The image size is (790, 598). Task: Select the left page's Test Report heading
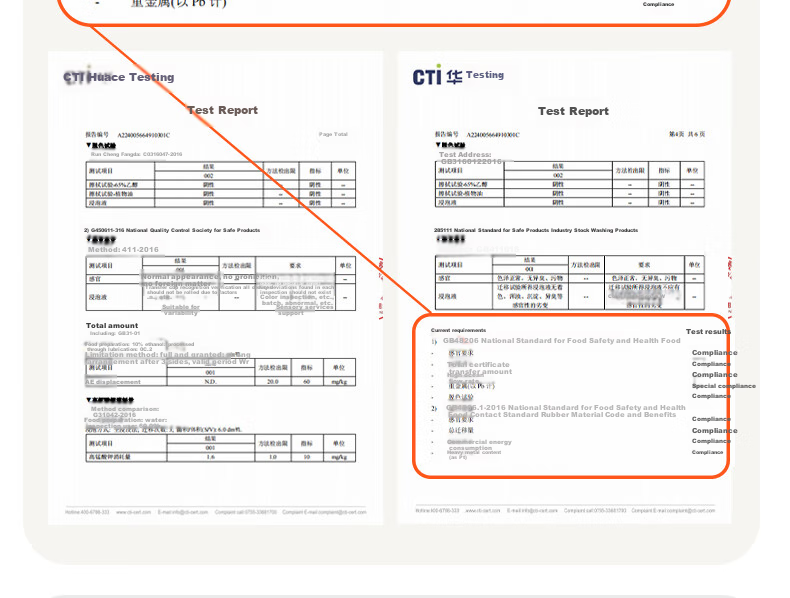(x=222, y=110)
